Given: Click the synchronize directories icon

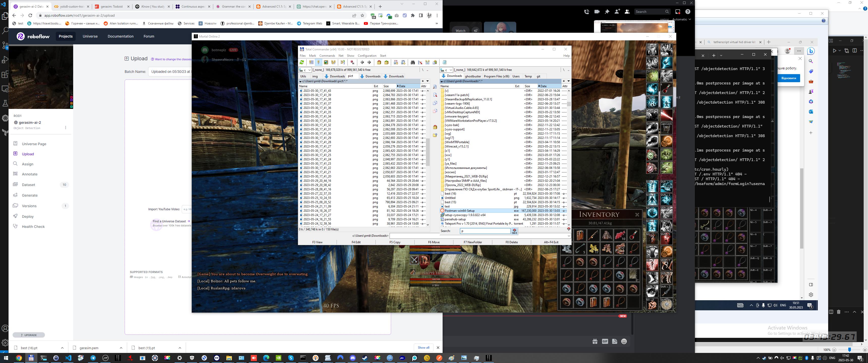Looking at the screenshot, I should (428, 62).
